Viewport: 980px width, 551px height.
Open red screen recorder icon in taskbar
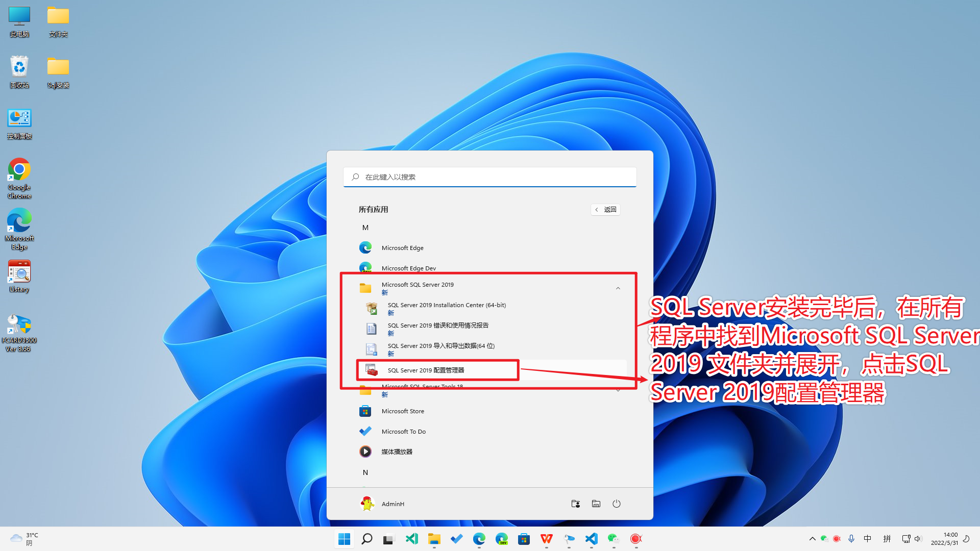pos(636,539)
